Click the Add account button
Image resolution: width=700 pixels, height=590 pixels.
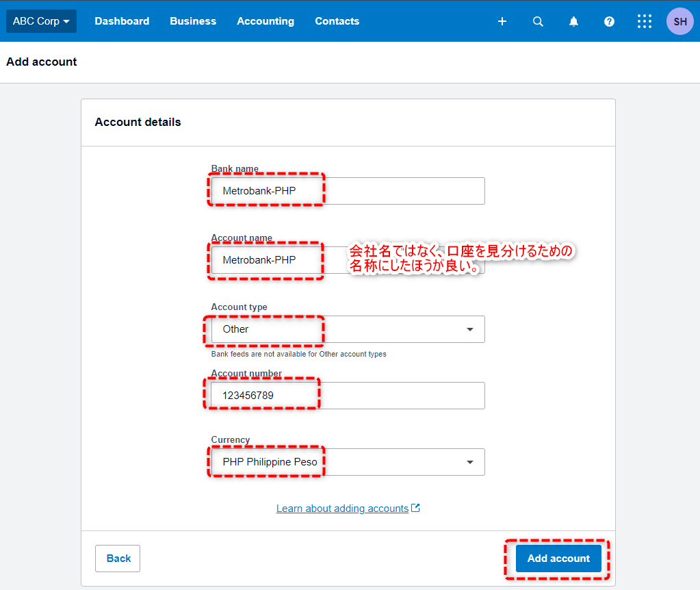[558, 559]
